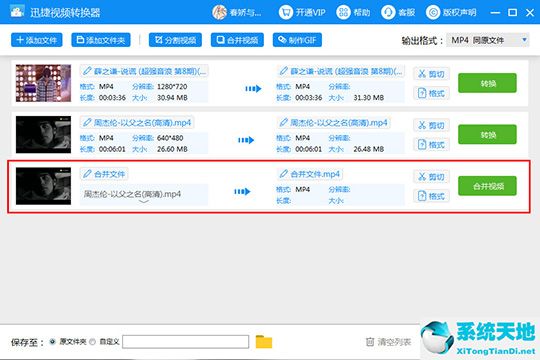540x360 pixels.
Task: Open the 分割视频 split video tool
Action: coord(175,40)
